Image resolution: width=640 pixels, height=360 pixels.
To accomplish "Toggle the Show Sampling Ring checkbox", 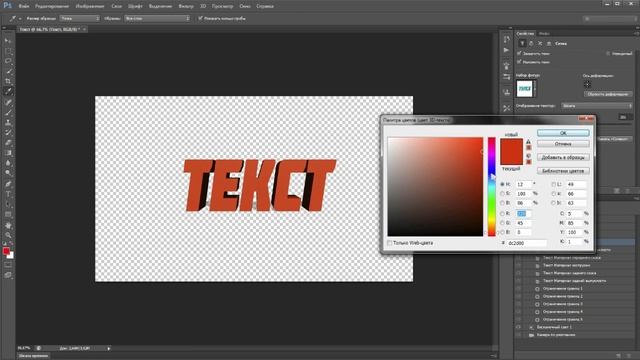I will pos(200,18).
